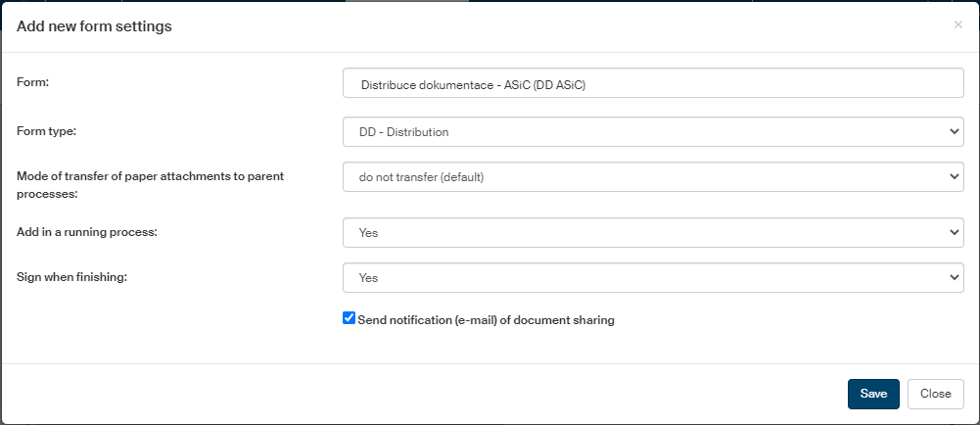Viewport: 980px width, 425px height.
Task: Click the 'Send notification (e-mail) of document sharing' label
Action: click(486, 320)
